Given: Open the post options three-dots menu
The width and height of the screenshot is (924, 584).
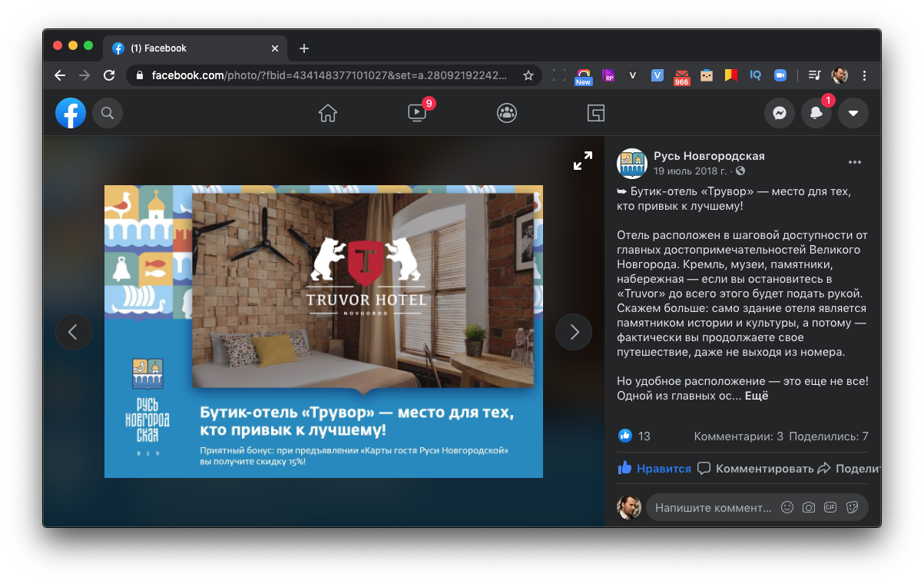Looking at the screenshot, I should 855,163.
